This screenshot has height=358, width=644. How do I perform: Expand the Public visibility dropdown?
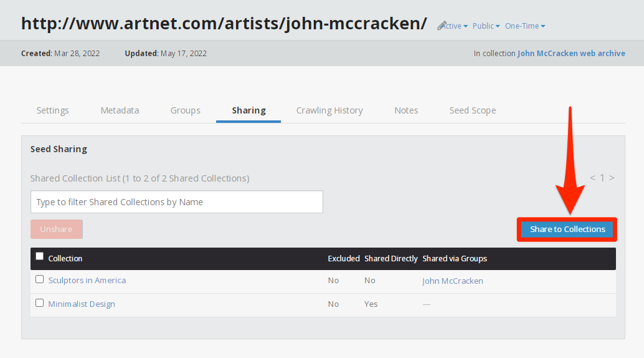[486, 26]
